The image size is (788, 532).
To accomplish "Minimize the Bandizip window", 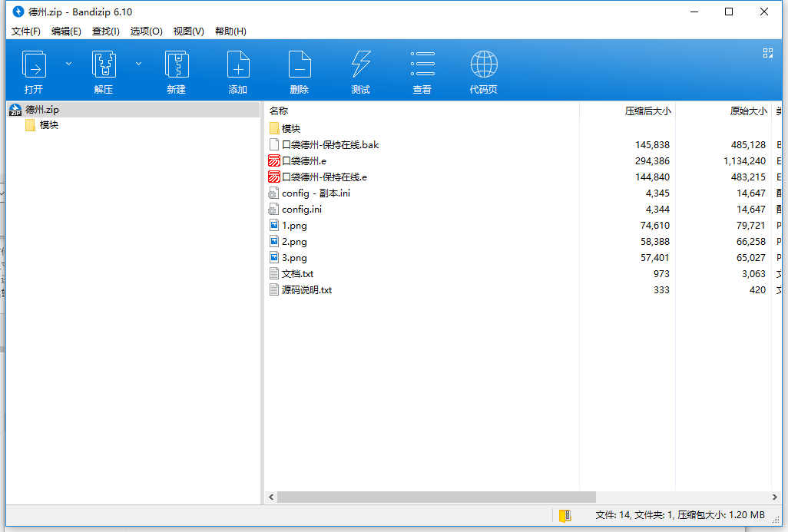I will pos(694,12).
